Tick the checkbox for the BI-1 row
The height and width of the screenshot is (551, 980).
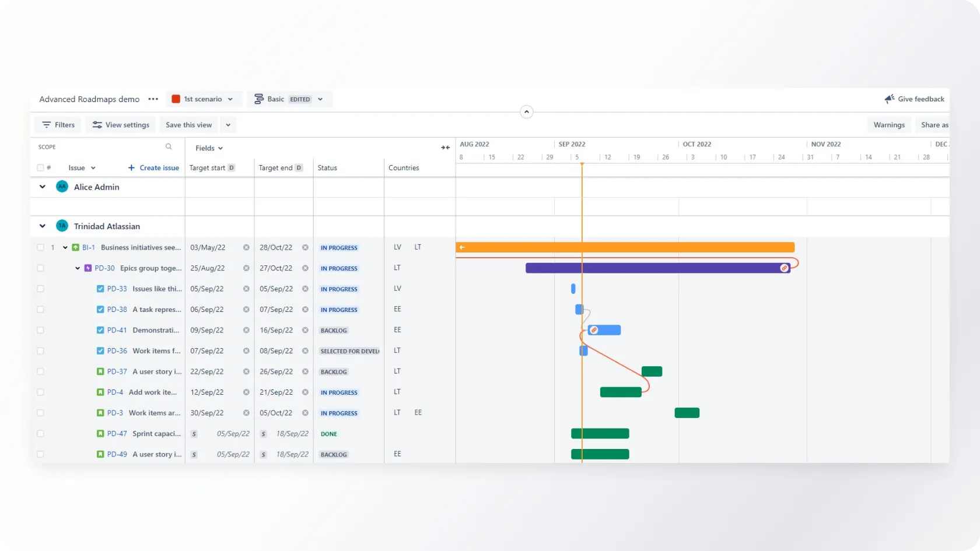click(x=40, y=248)
